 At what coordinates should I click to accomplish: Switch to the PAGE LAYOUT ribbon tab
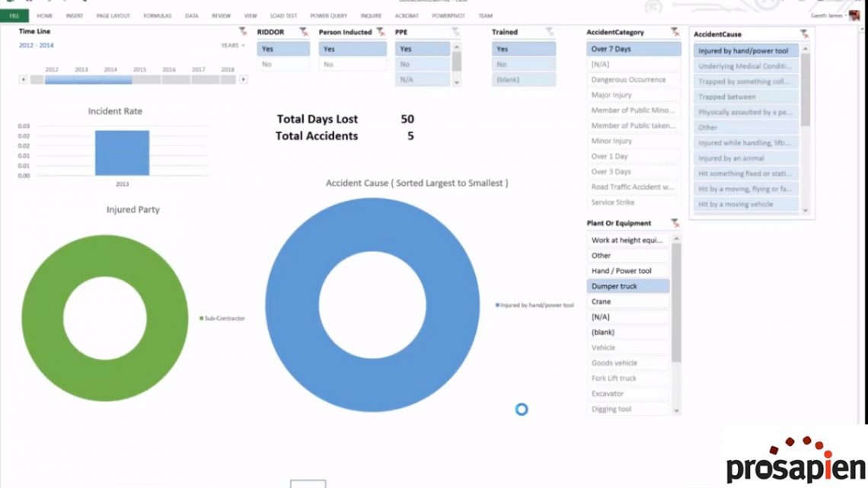(113, 16)
